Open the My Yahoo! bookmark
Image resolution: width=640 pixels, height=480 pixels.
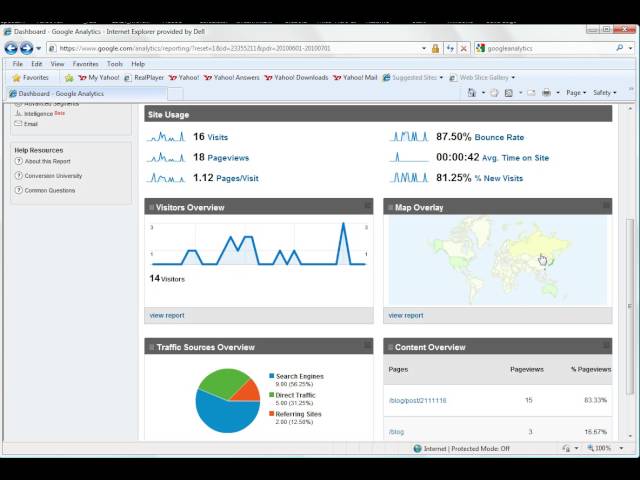pyautogui.click(x=98, y=78)
